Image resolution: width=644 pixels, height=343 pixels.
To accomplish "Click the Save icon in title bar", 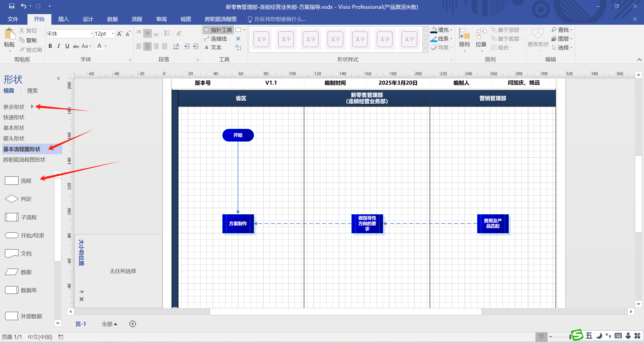I will [x=12, y=6].
